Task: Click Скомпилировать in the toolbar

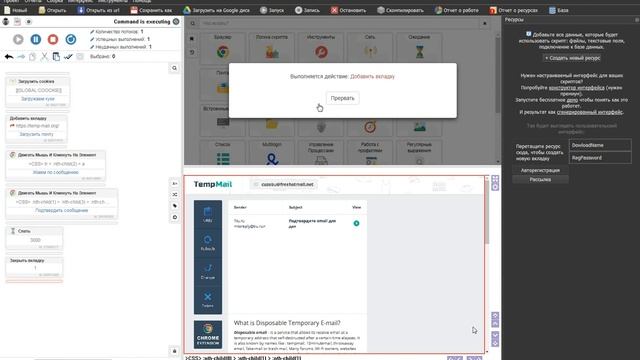Action: pyautogui.click(x=400, y=10)
